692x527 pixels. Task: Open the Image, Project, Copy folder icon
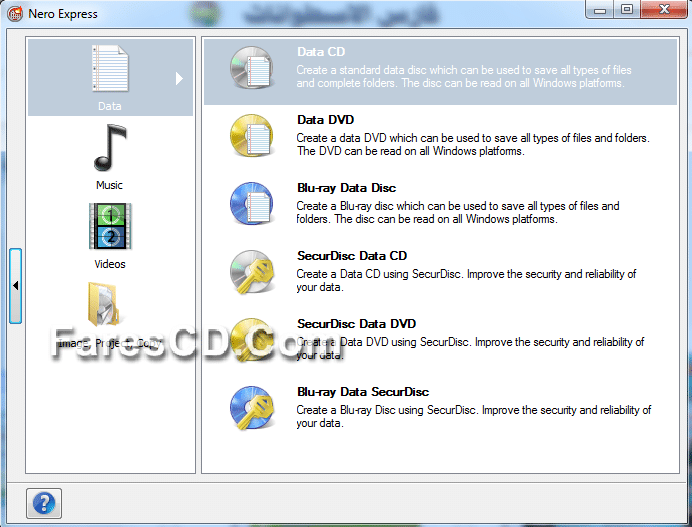[x=104, y=305]
